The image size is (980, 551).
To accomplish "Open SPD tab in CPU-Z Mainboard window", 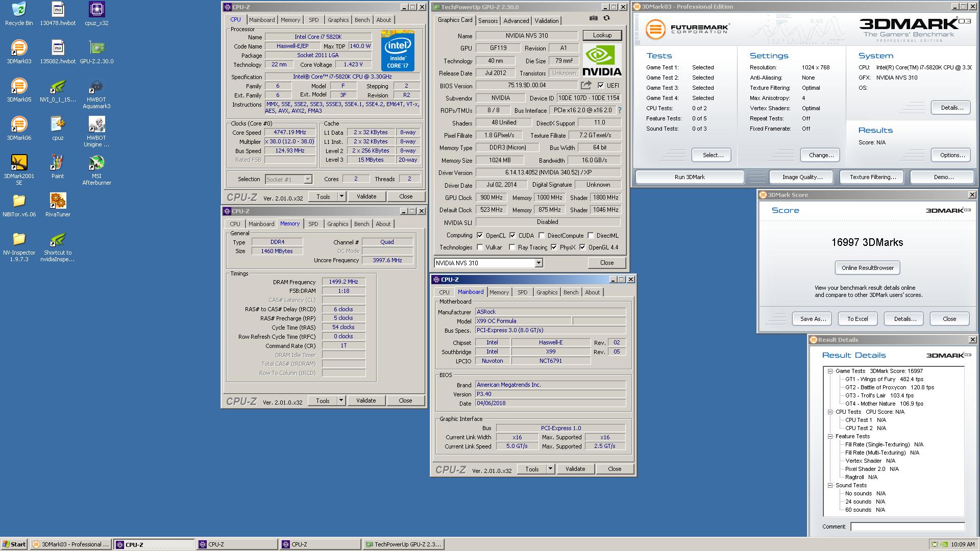I will 522,292.
